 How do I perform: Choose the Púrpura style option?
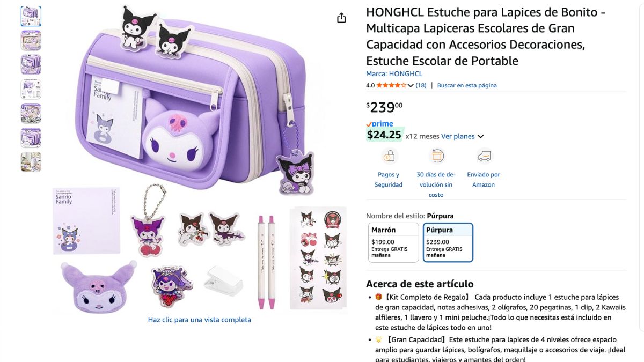click(x=448, y=242)
